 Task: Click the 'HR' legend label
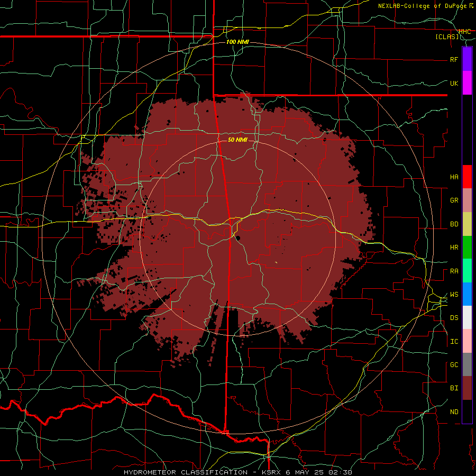pos(454,248)
